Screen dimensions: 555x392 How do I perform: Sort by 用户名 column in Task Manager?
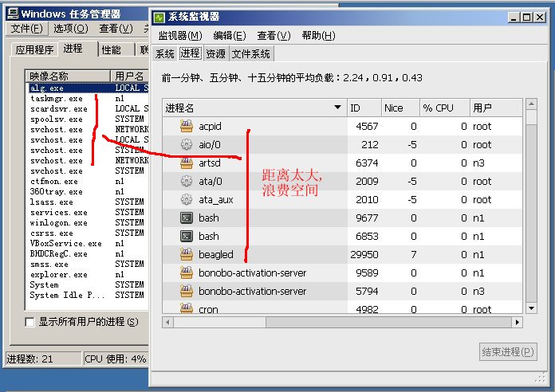129,76
